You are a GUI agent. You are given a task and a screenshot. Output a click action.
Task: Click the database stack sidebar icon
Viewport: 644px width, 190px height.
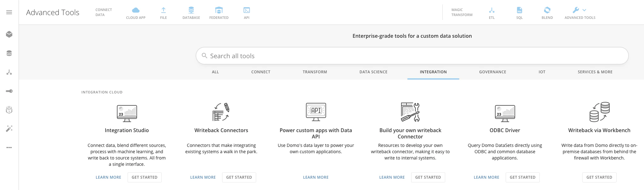point(9,53)
